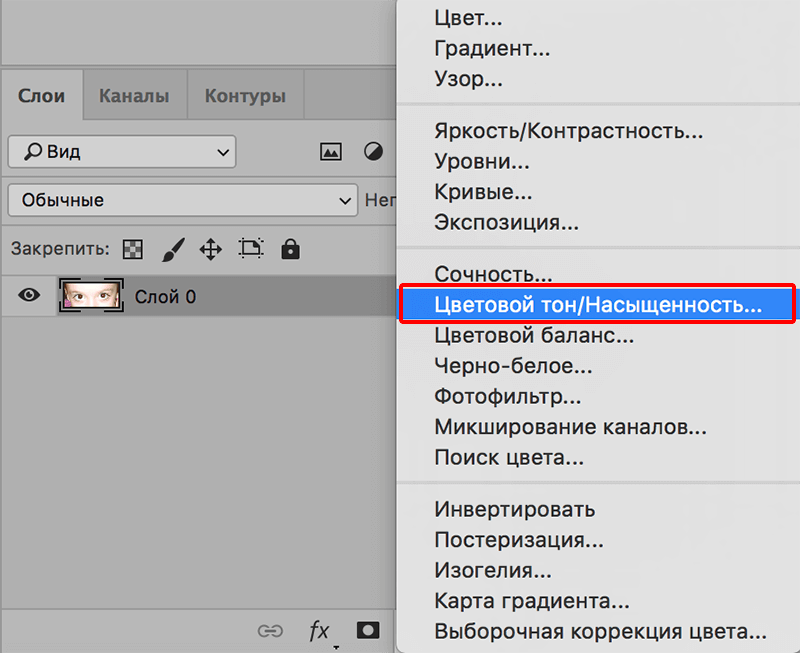The width and height of the screenshot is (800, 653).
Task: Switch to the Каналы tab
Action: click(x=134, y=94)
